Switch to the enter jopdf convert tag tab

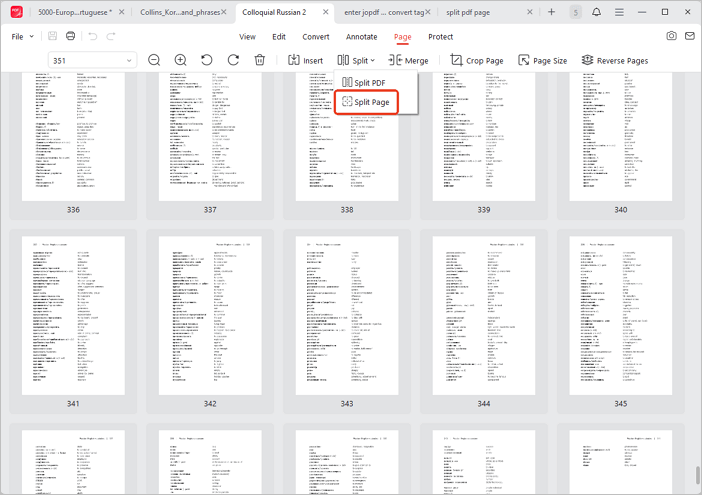tap(384, 12)
